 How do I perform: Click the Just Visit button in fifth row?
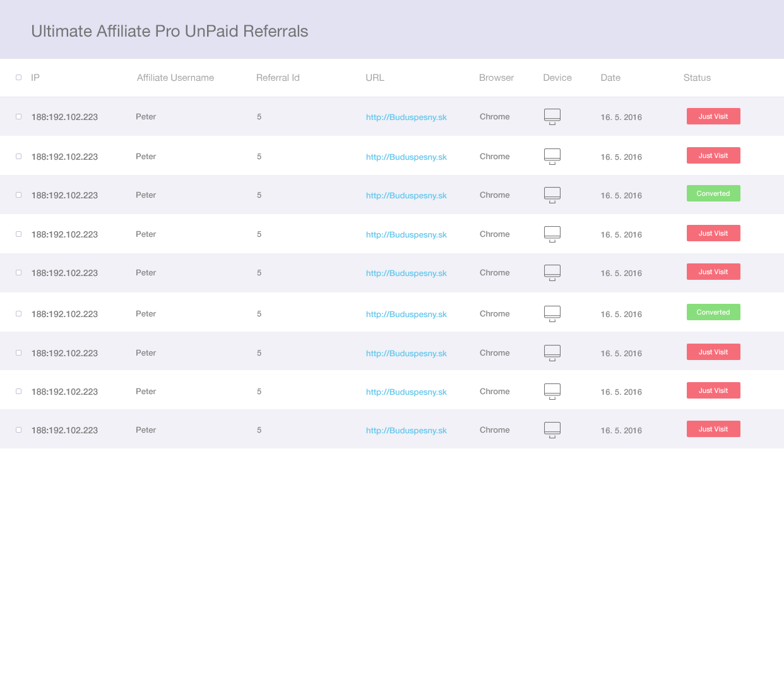pyautogui.click(x=713, y=272)
